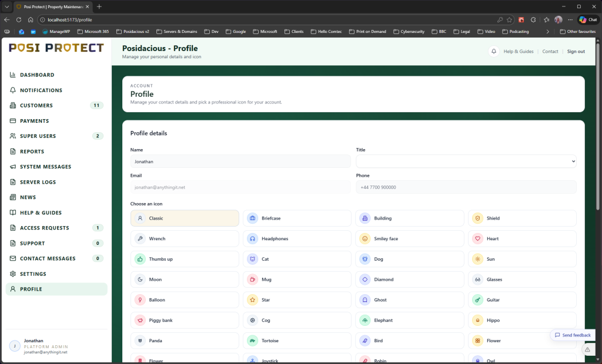This screenshot has height=364, width=602.
Task: Select the Headphones icon tile
Action: [297, 239]
